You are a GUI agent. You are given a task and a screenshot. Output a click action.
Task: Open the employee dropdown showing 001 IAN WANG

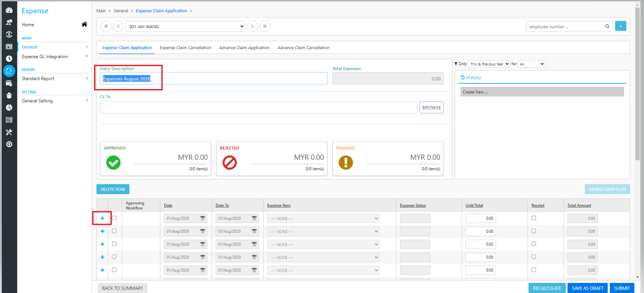pos(185,27)
